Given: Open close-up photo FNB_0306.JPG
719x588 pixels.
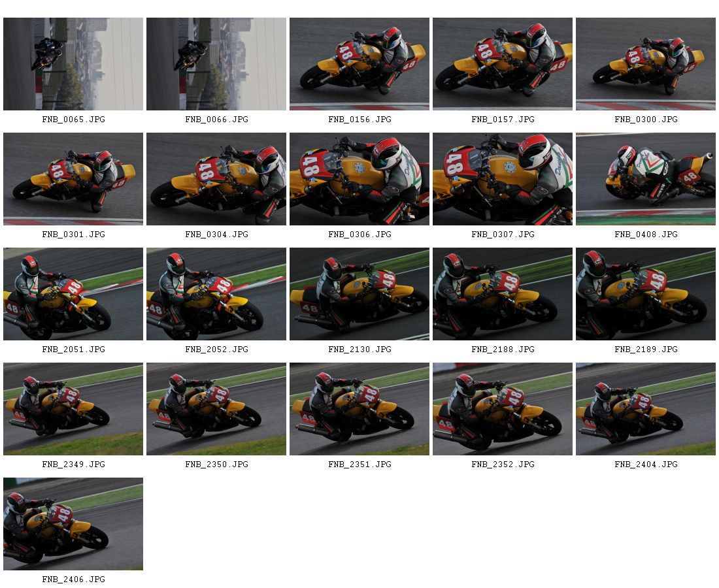Looking at the screenshot, I should point(359,179).
